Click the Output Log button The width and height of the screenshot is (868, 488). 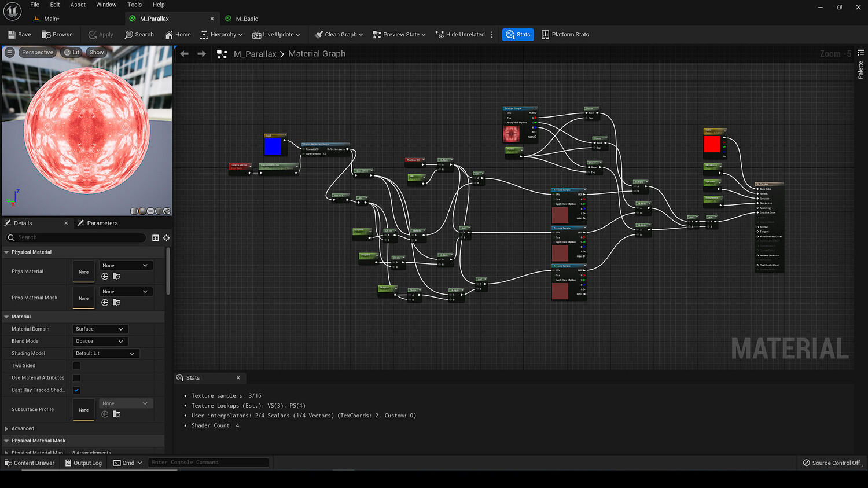[83, 463]
